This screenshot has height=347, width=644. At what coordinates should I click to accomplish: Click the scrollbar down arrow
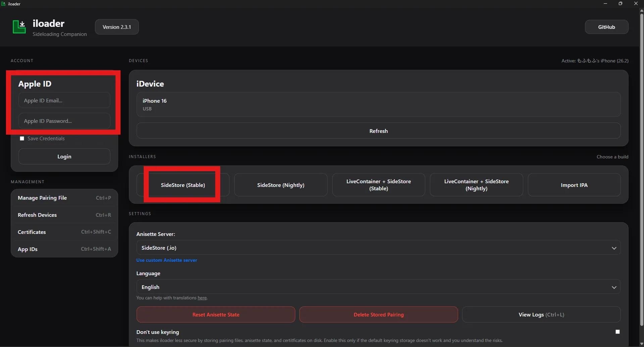tap(642, 344)
